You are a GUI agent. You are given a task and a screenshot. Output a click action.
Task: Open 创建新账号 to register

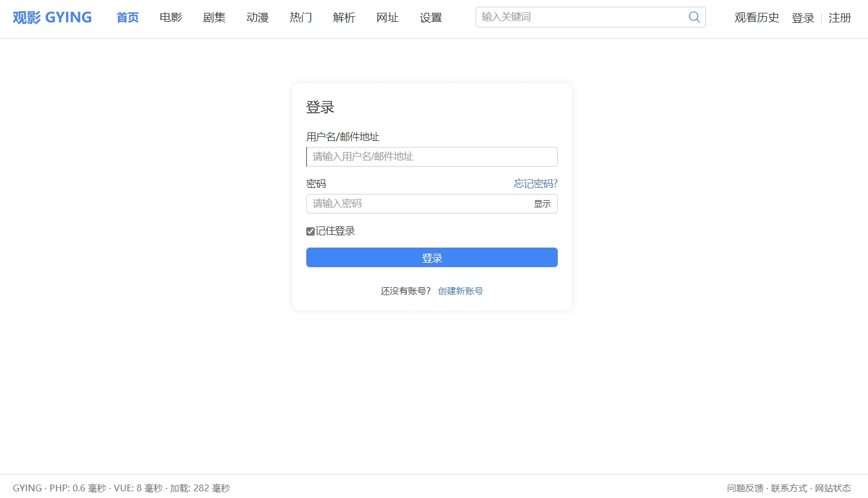(x=460, y=291)
